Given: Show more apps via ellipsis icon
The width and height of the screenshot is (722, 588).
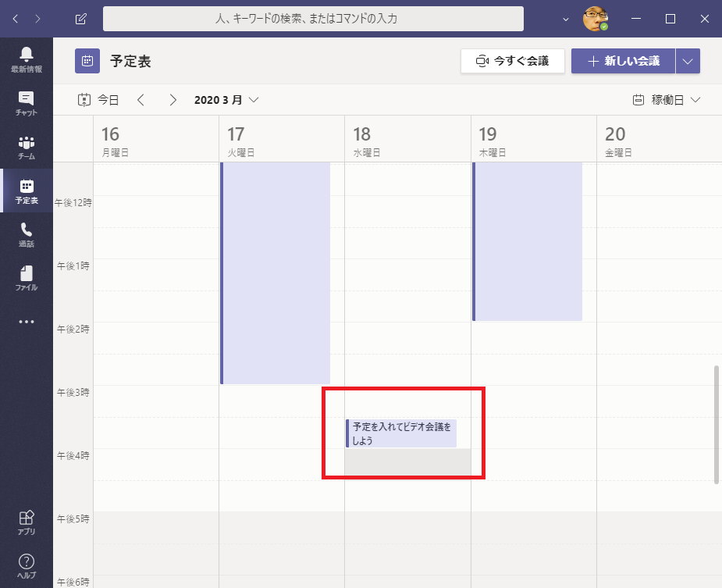Looking at the screenshot, I should click(x=27, y=321).
